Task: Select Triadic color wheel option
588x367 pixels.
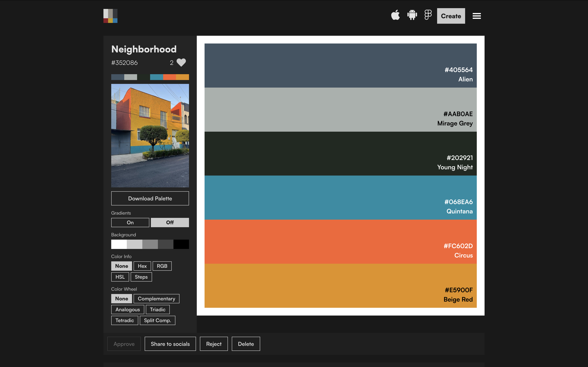Action: coord(157,310)
